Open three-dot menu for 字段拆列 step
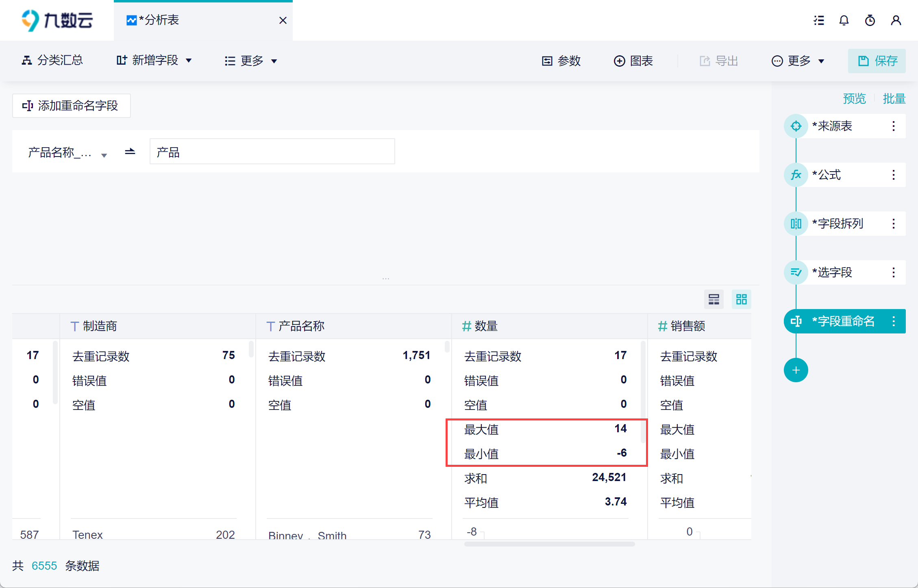The image size is (918, 588). click(893, 224)
